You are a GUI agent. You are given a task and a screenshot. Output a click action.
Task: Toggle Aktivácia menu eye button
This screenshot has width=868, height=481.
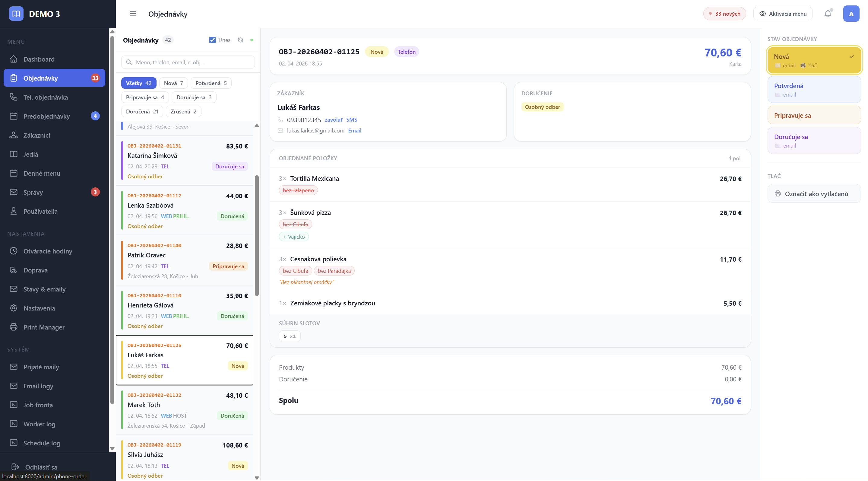coord(783,14)
